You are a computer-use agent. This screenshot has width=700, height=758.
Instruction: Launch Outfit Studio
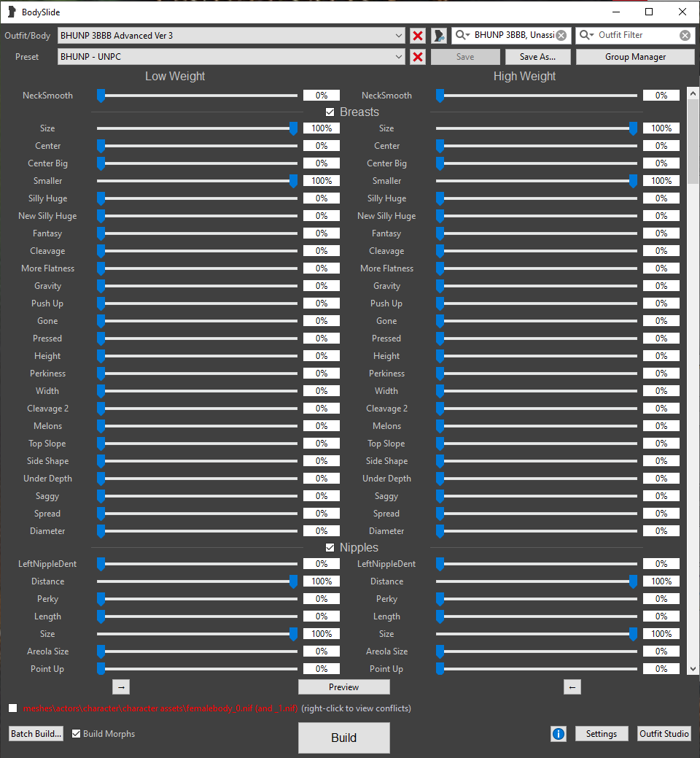point(664,734)
